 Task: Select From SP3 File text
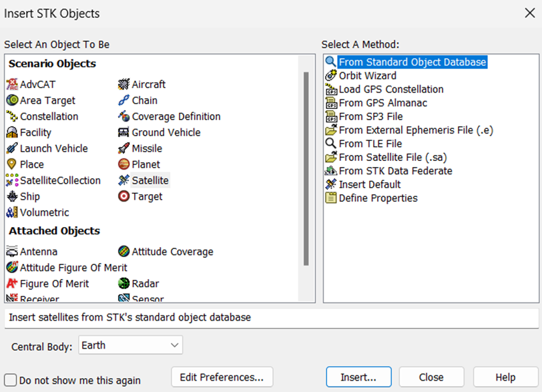coord(370,116)
